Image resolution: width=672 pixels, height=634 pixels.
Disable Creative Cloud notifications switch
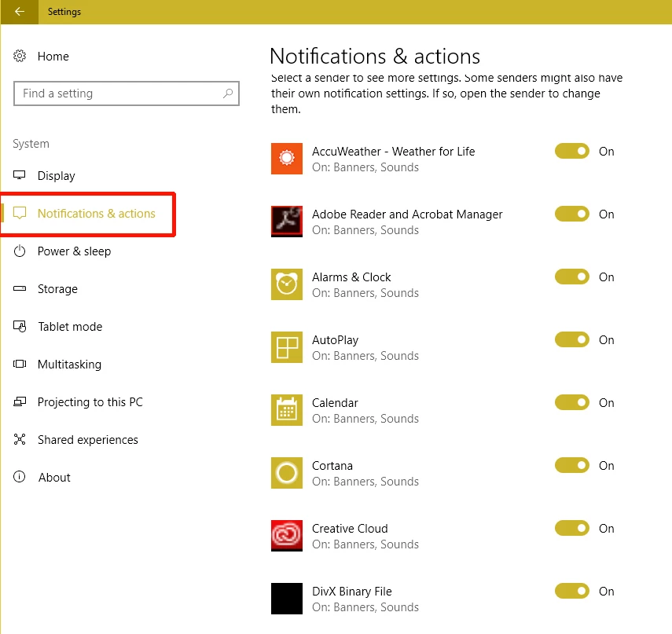[572, 528]
